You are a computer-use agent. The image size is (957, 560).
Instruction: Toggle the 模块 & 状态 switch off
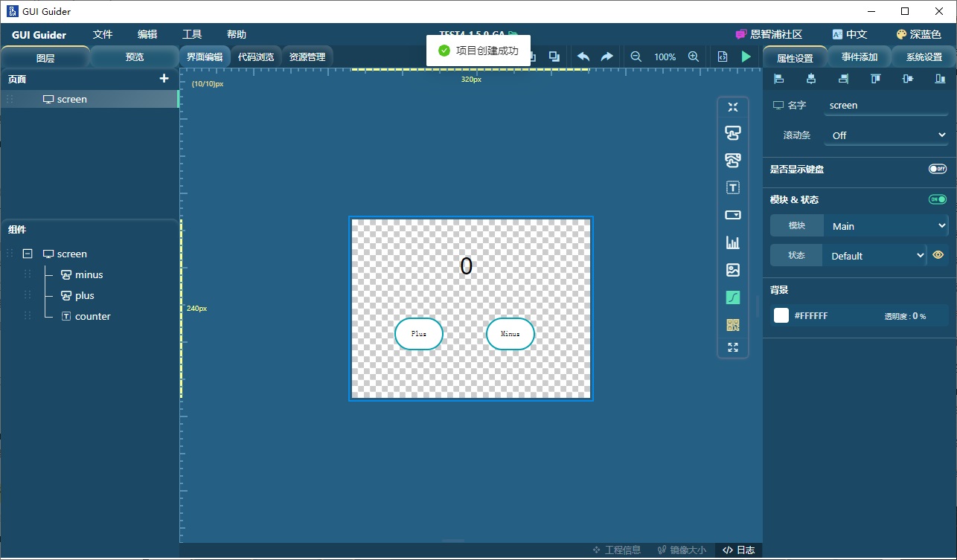click(x=937, y=199)
